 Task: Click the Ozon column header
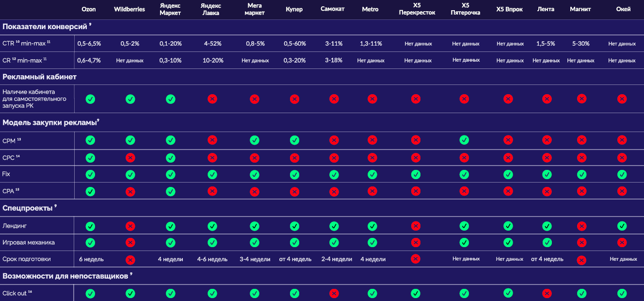pos(89,9)
